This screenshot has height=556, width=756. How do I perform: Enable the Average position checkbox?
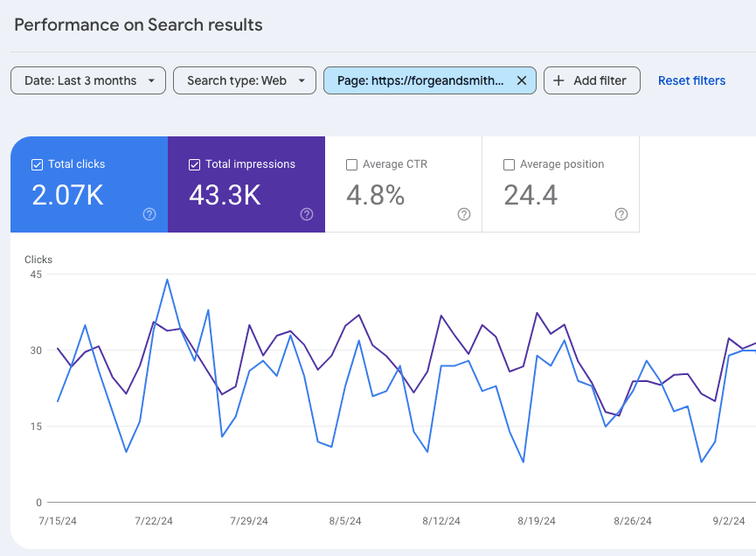coord(509,164)
